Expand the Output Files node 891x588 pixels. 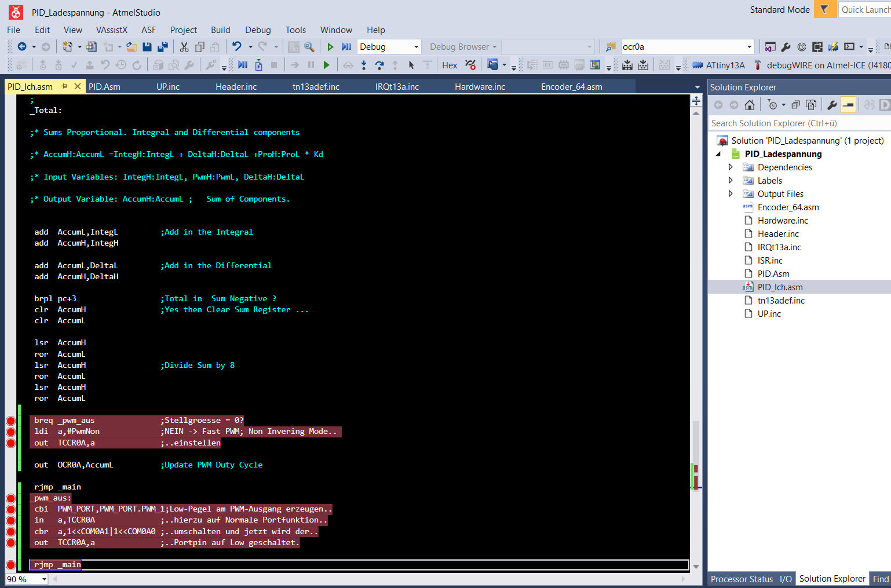(731, 193)
